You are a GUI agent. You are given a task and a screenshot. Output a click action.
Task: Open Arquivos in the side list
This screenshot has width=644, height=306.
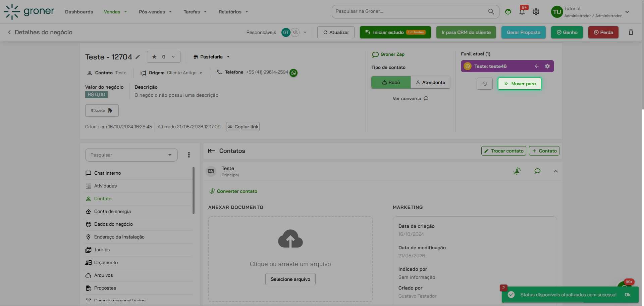pyautogui.click(x=139, y=275)
